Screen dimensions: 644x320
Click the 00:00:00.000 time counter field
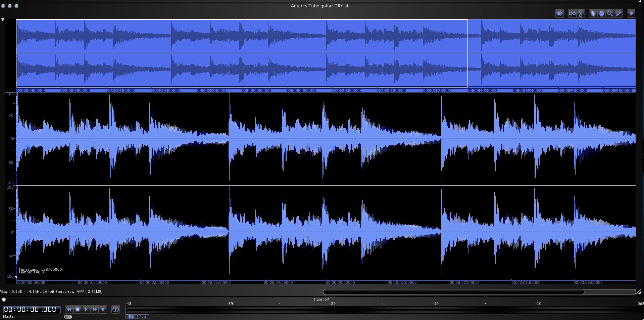click(x=32, y=309)
